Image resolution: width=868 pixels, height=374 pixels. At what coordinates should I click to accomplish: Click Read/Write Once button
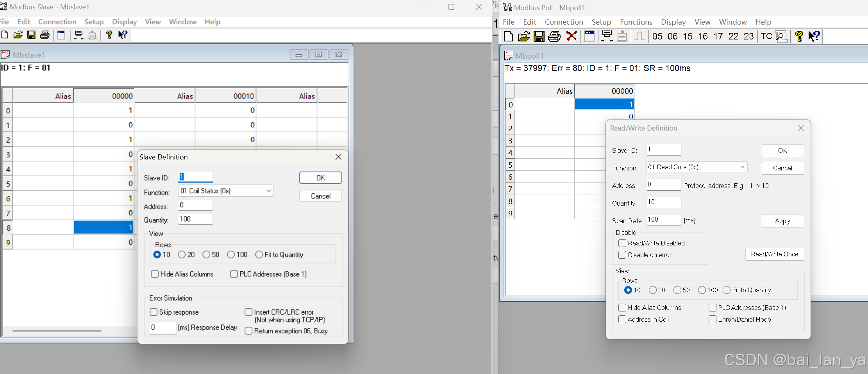pyautogui.click(x=775, y=254)
